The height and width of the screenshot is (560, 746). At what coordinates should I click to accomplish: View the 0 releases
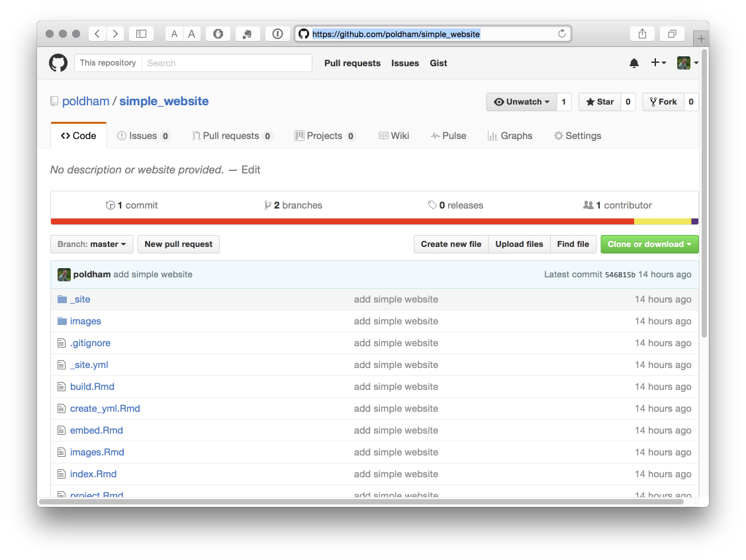pos(456,205)
